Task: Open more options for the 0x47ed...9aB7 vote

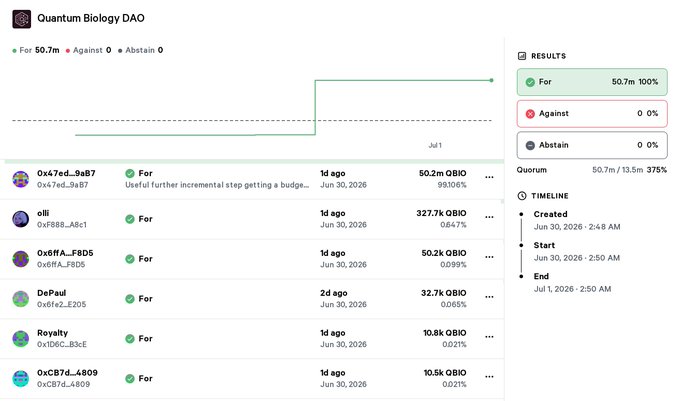Action: [489, 177]
